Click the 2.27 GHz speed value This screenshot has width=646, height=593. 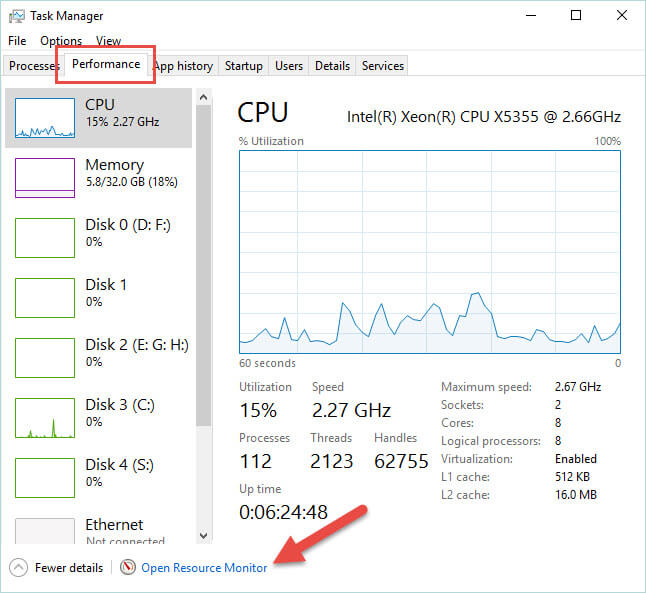pyautogui.click(x=351, y=410)
